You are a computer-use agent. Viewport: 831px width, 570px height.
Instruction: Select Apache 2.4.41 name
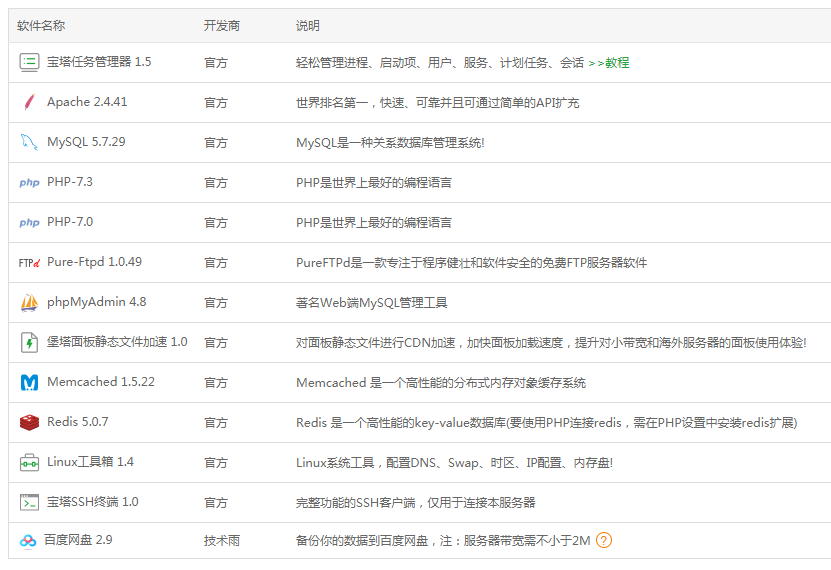click(87, 102)
